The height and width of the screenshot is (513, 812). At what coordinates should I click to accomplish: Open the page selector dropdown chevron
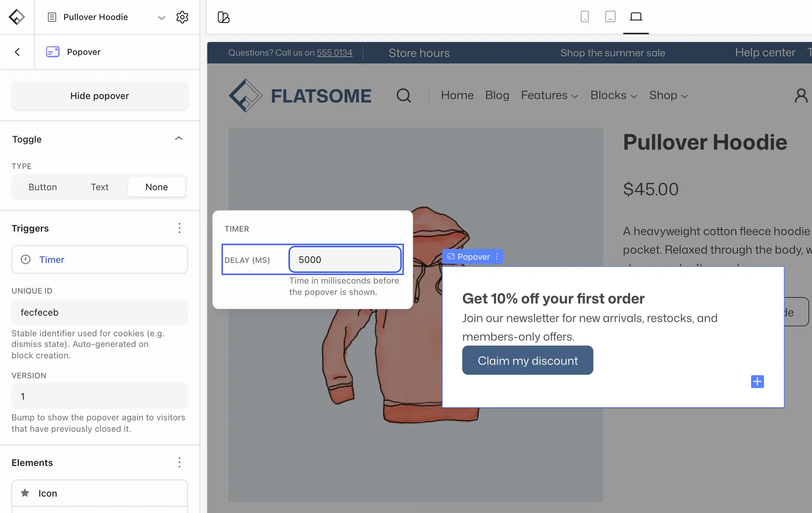[161, 18]
